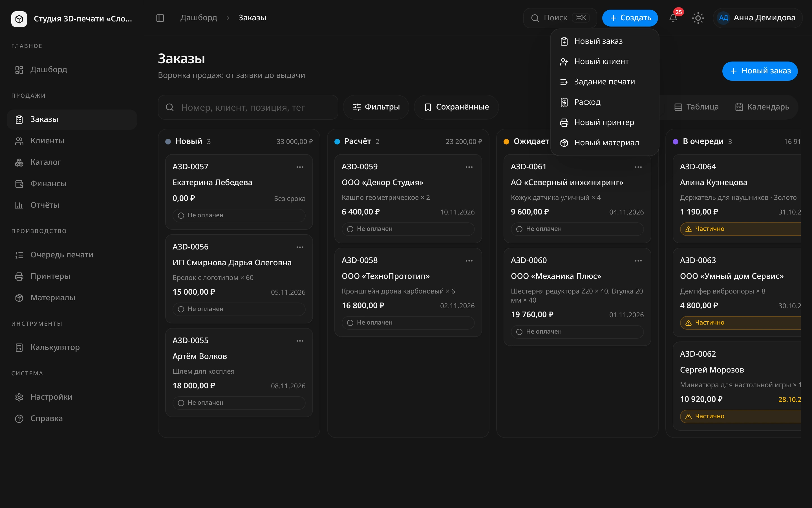
Task: Click Частично status on order A3D-0063
Action: pyautogui.click(x=740, y=323)
